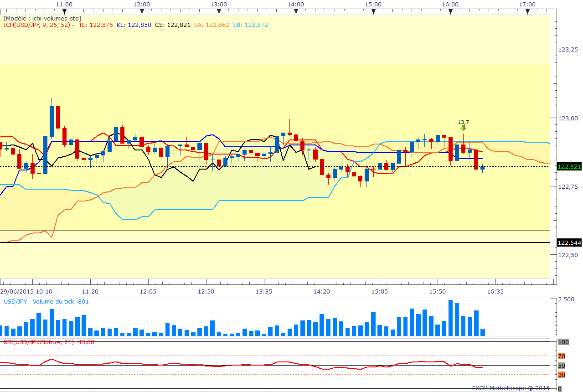The height and width of the screenshot is (392, 583).
Task: Select the 15:00 triangle time marker
Action: [373, 11]
